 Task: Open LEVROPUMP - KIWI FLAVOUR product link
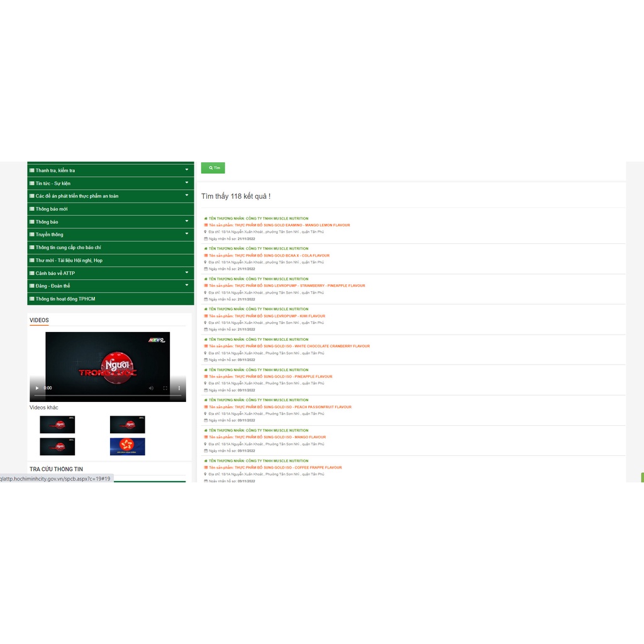[x=280, y=316]
